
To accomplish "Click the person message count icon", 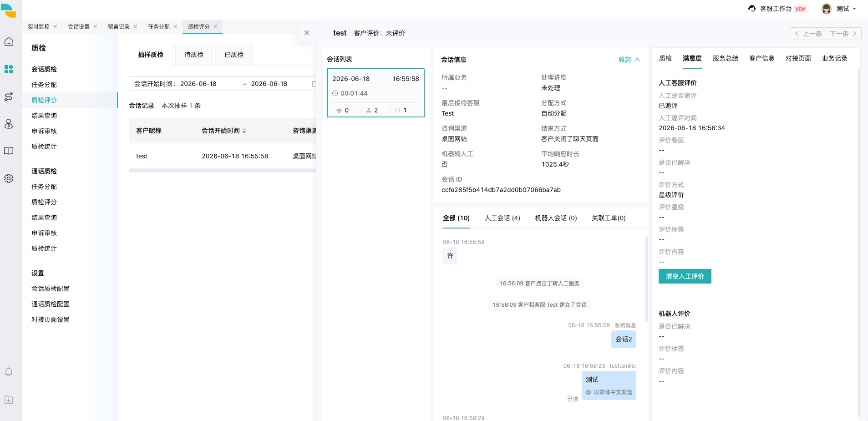I will pyautogui.click(x=369, y=110).
